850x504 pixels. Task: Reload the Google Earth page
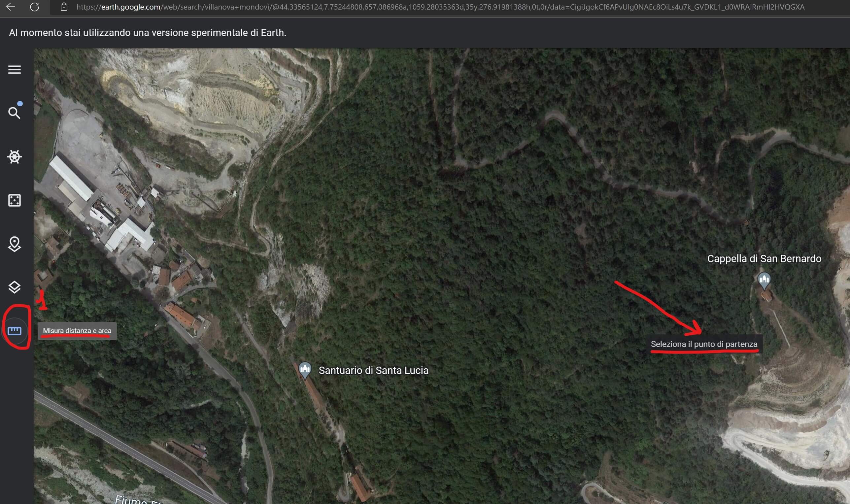34,7
